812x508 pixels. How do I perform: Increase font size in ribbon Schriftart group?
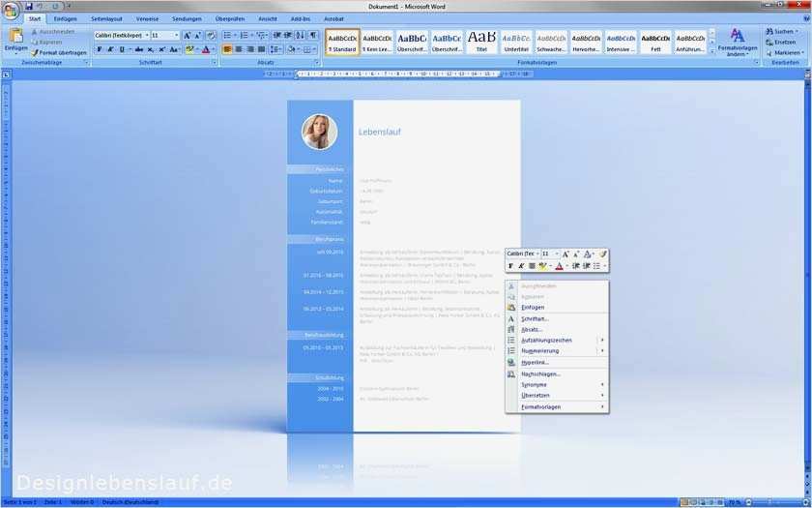tap(187, 35)
